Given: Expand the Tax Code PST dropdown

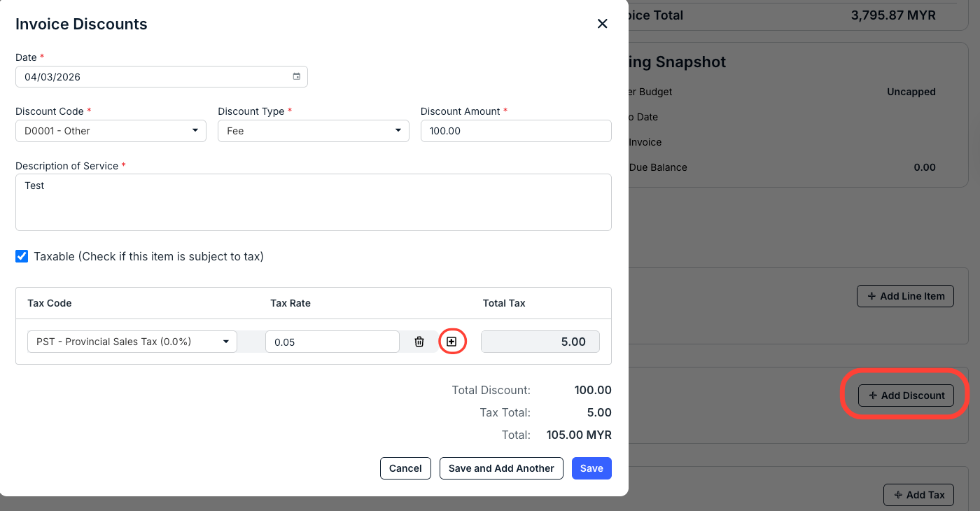Looking at the screenshot, I should (x=132, y=342).
